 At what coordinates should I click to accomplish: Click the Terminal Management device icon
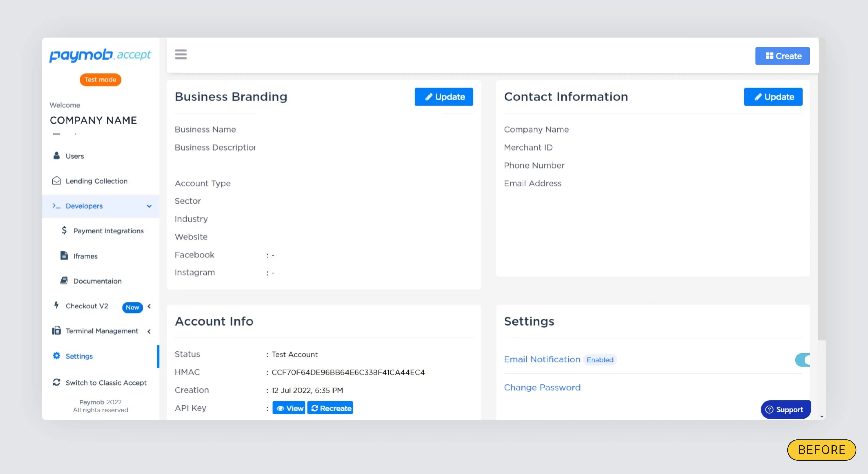click(57, 330)
